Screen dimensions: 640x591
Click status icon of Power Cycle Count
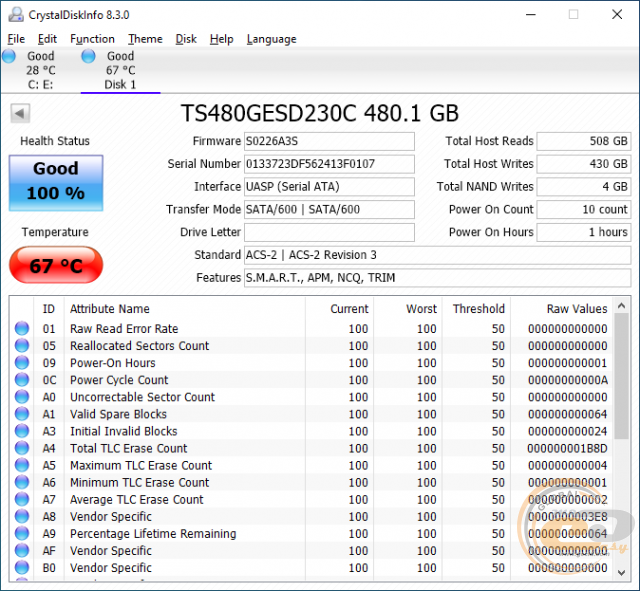click(22, 380)
